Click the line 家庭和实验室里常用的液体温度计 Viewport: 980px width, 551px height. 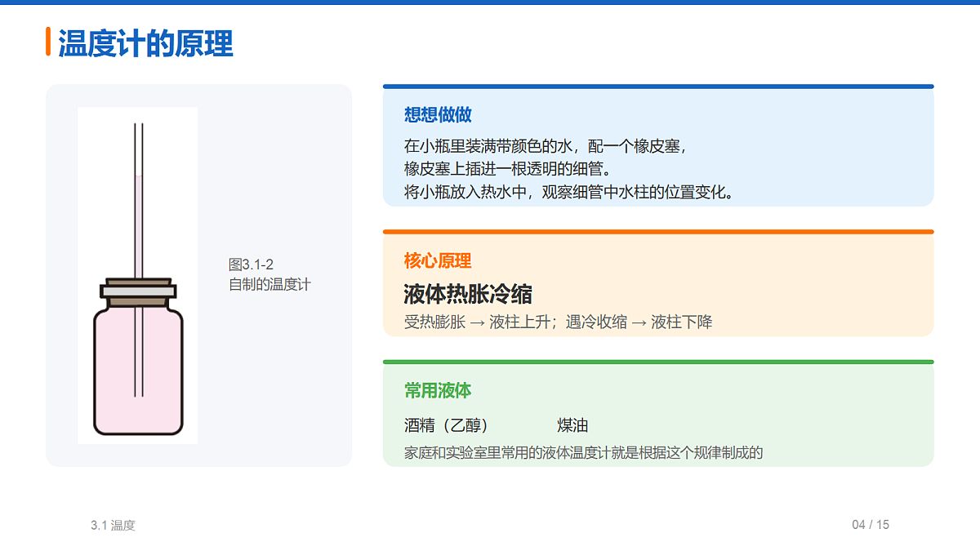583,451
